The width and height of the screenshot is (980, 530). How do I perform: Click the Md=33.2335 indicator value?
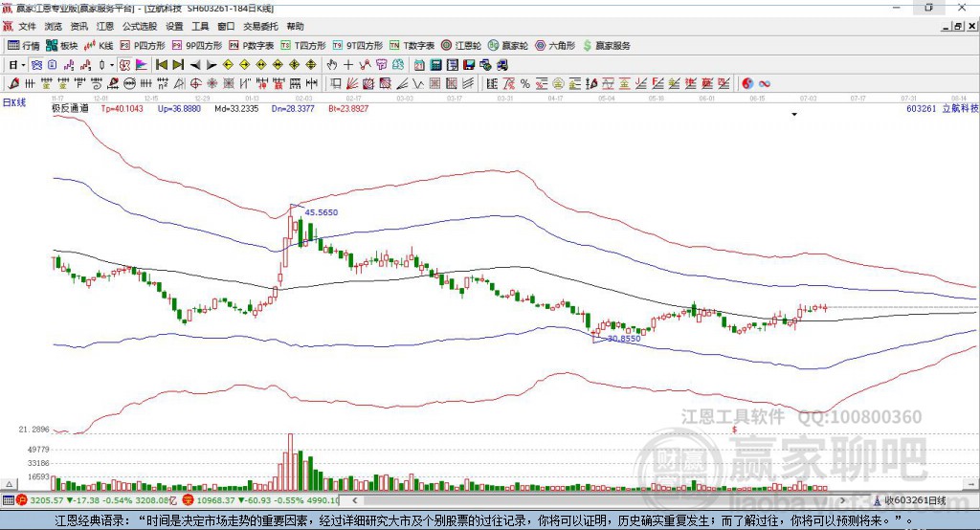coord(236,108)
